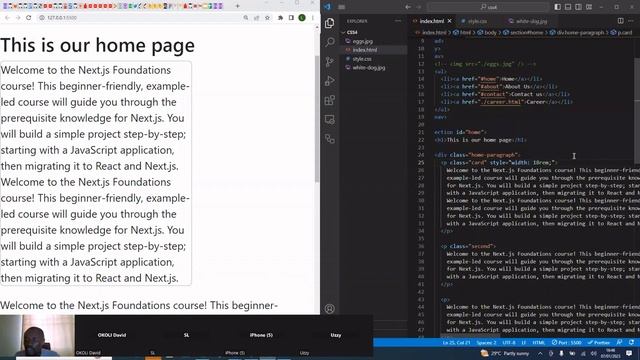Open the Run and Debug view icon
The height and width of the screenshot is (360, 640).
330,81
